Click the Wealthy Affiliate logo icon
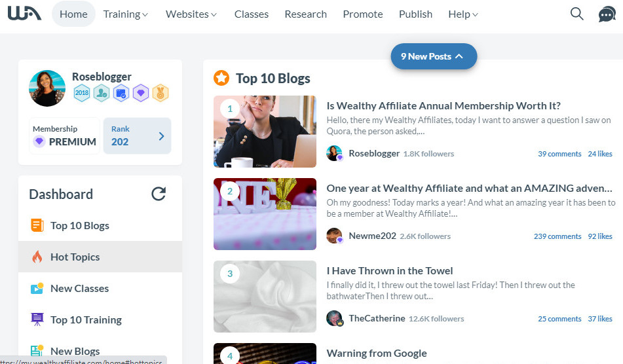 [24, 14]
